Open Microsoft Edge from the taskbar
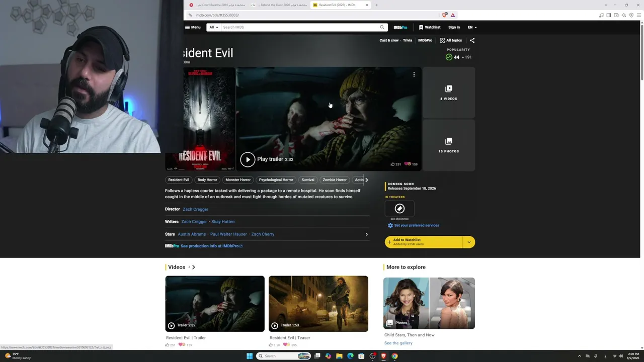Viewport: 644px width, 362px height. click(x=350, y=356)
